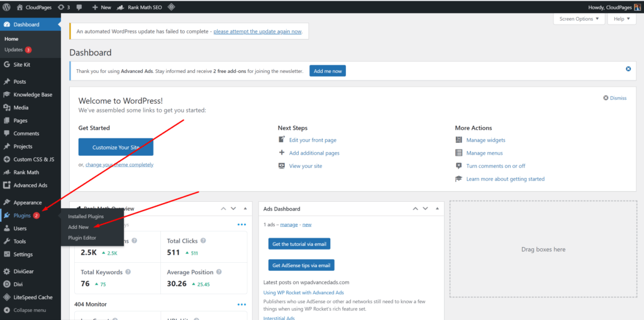Open Appearance brush icon
The width and height of the screenshot is (644, 320).
[x=6, y=202]
